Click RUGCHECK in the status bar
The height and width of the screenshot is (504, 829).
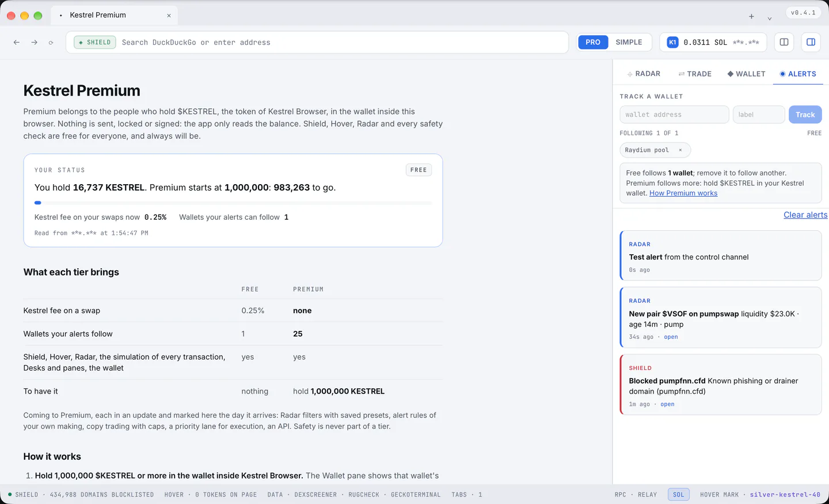click(x=364, y=495)
